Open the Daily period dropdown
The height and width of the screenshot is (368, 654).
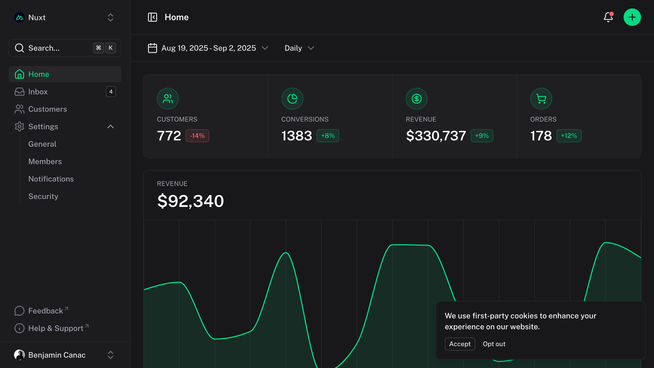click(299, 48)
